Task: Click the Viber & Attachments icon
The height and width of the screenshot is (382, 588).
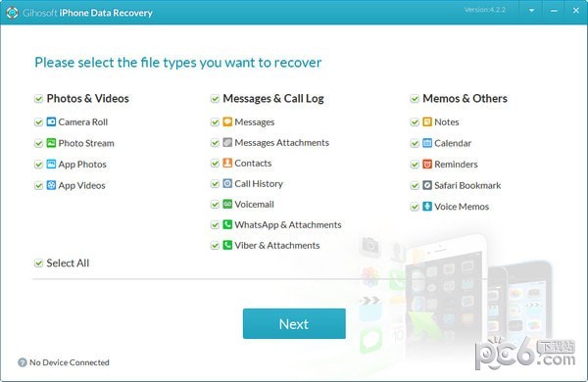Action: pyautogui.click(x=227, y=245)
